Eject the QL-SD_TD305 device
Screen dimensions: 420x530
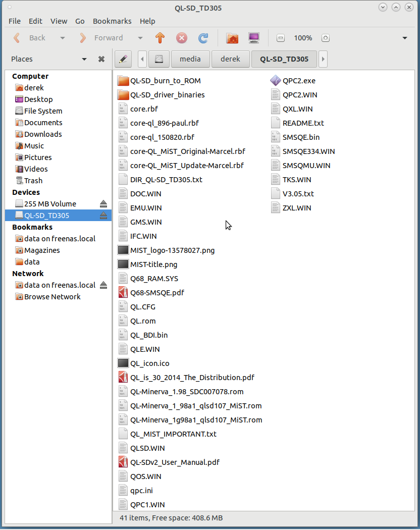103,216
